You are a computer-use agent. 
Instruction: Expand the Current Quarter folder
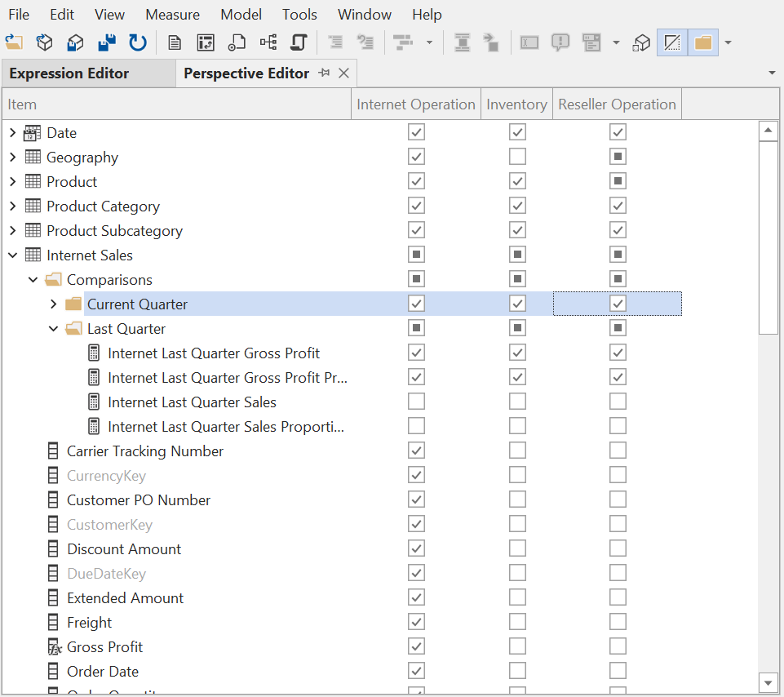point(53,304)
